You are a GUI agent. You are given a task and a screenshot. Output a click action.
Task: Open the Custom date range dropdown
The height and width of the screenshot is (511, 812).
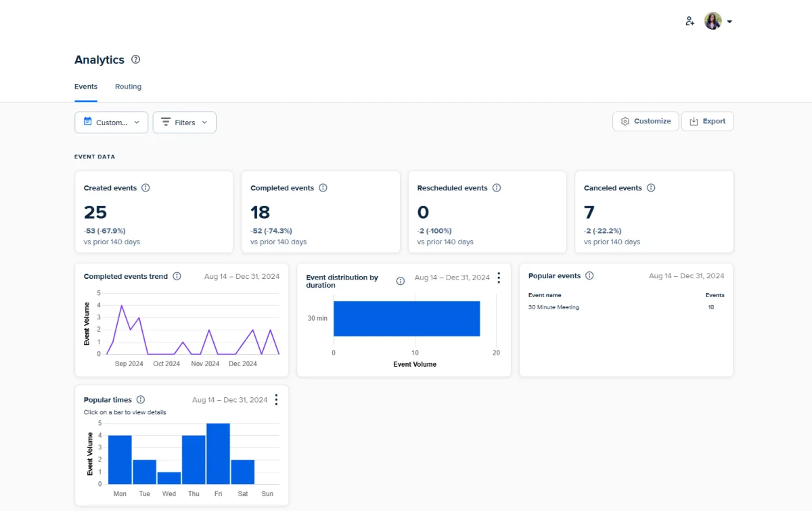[111, 123]
